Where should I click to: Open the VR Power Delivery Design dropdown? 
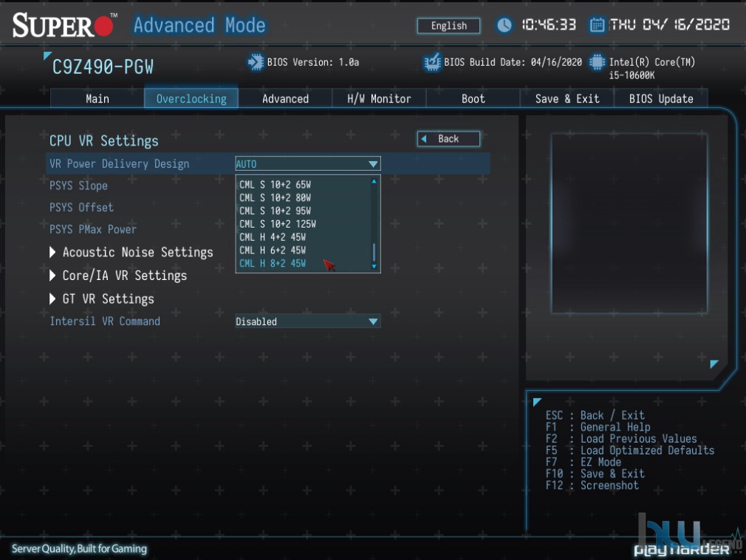click(x=308, y=164)
